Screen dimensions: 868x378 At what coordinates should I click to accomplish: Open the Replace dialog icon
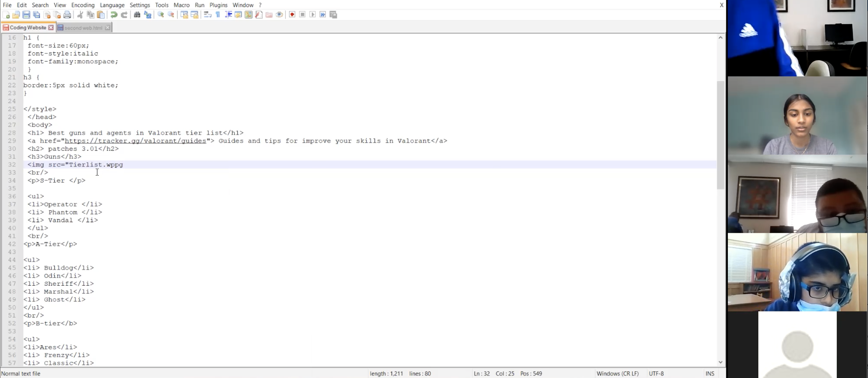[x=148, y=15]
